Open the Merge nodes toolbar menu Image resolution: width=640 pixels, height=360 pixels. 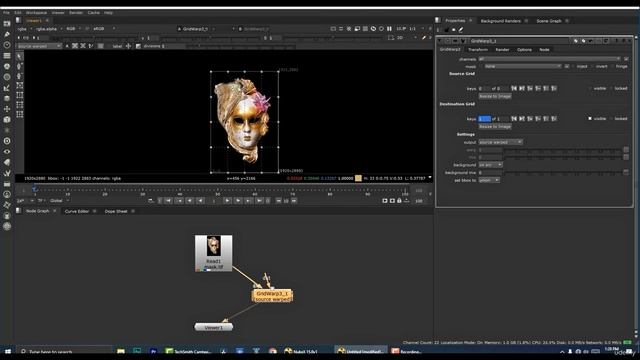pos(7,98)
